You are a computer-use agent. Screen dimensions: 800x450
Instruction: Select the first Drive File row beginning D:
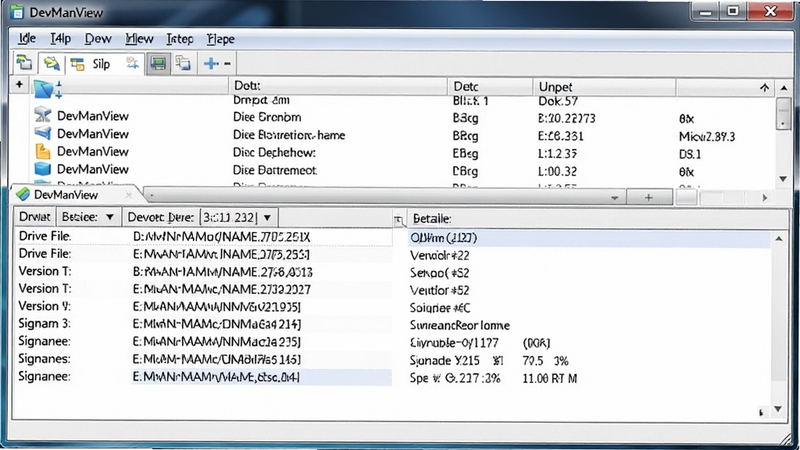click(x=204, y=237)
